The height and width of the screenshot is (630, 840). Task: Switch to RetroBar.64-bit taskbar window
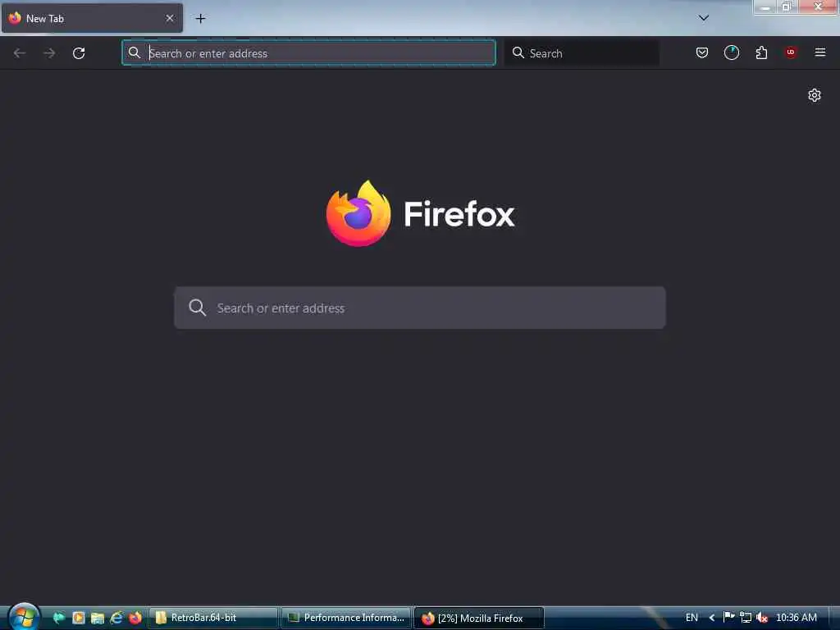(x=213, y=618)
